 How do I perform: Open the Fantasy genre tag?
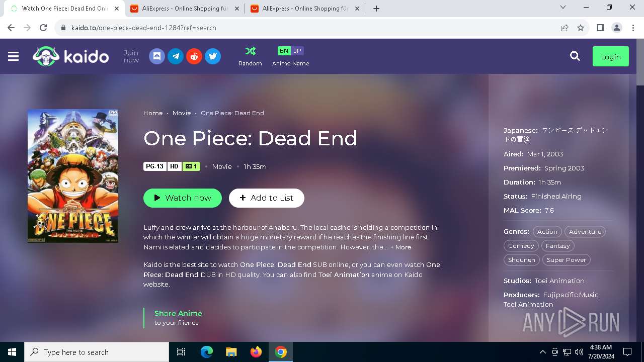(x=558, y=246)
